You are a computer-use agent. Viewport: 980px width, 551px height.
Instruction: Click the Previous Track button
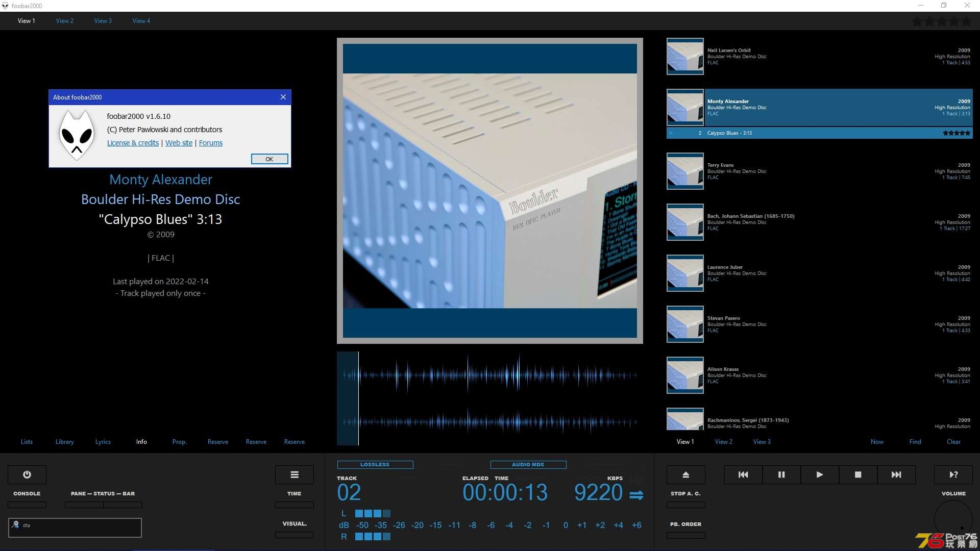tap(743, 474)
